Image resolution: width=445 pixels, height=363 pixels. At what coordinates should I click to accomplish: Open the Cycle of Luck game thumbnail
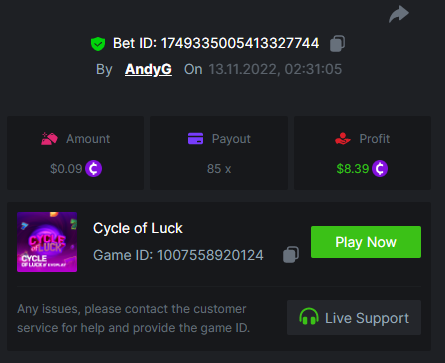tap(47, 242)
